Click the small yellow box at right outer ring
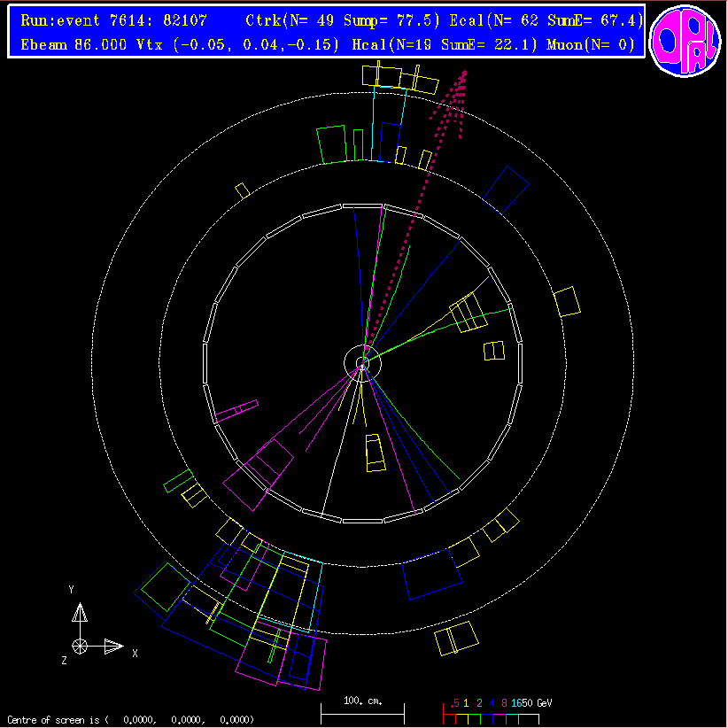Viewport: 728px width, 728px height. pyautogui.click(x=566, y=301)
